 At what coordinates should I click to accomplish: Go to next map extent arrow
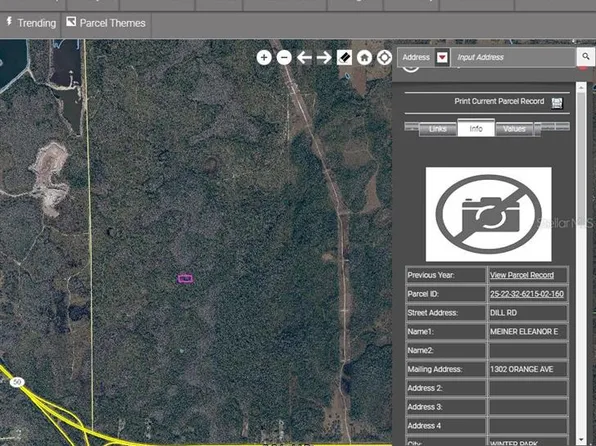coord(324,58)
